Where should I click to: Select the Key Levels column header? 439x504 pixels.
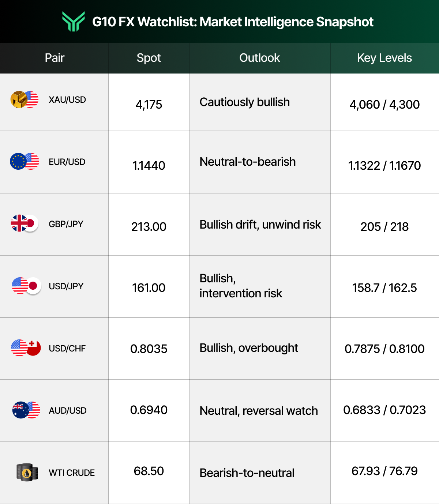tap(384, 58)
